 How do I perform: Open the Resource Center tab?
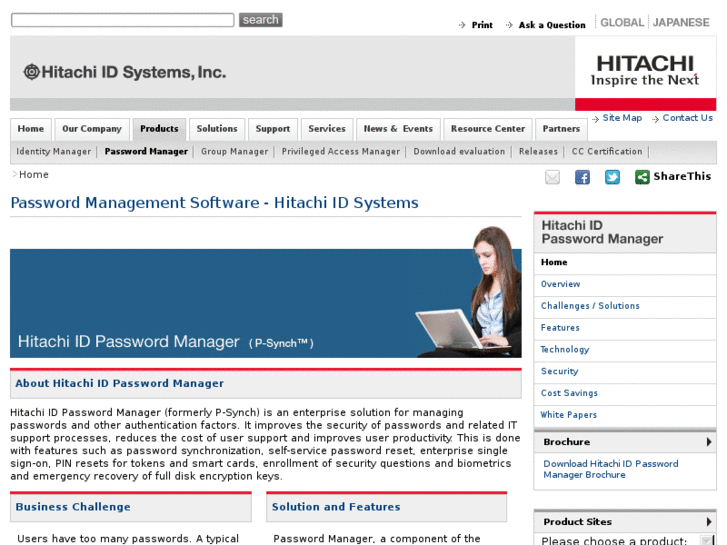pyautogui.click(x=488, y=129)
